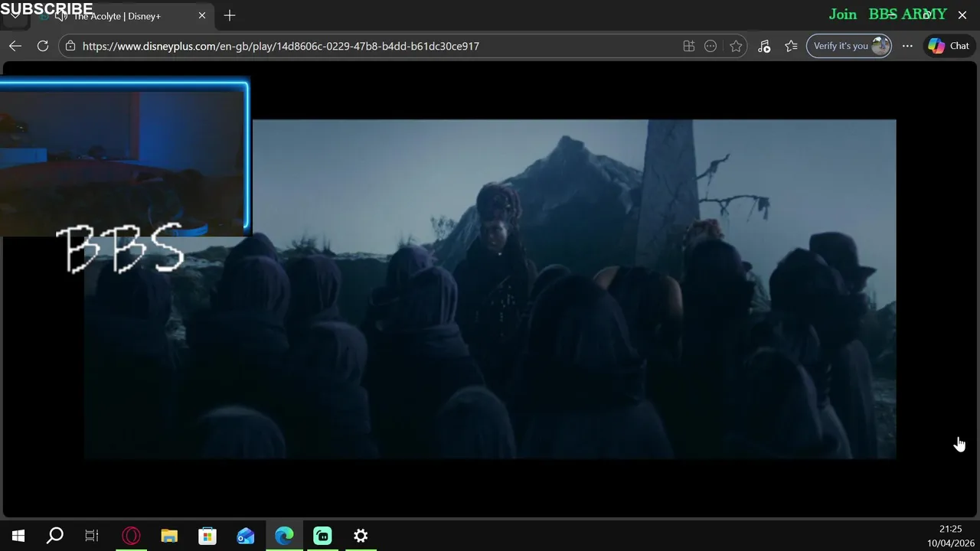The height and width of the screenshot is (551, 980).
Task: Open the apps grid icon in address bar
Action: (x=689, y=46)
